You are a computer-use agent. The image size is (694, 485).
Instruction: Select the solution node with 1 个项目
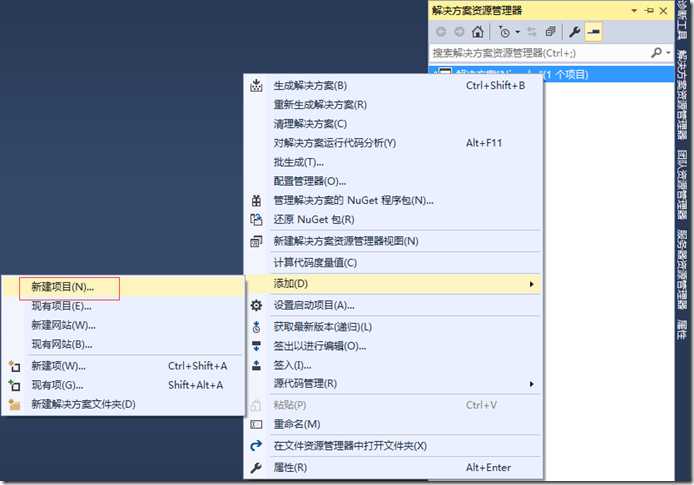coord(551,74)
